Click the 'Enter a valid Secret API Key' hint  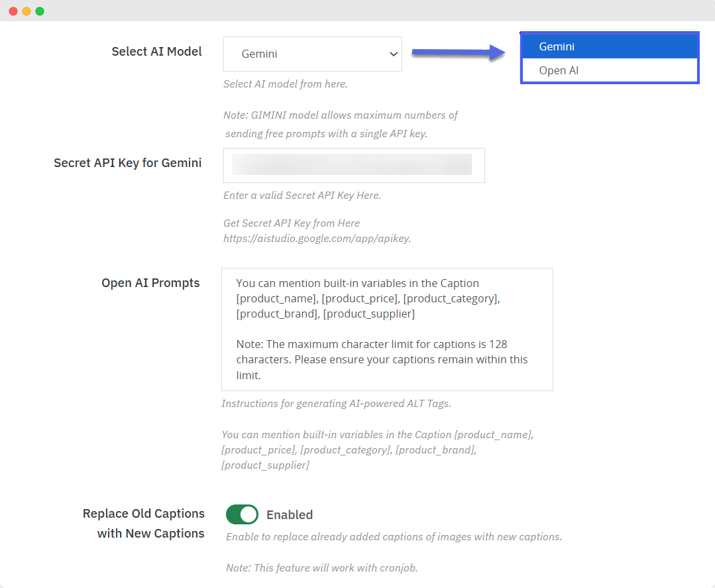pos(302,196)
